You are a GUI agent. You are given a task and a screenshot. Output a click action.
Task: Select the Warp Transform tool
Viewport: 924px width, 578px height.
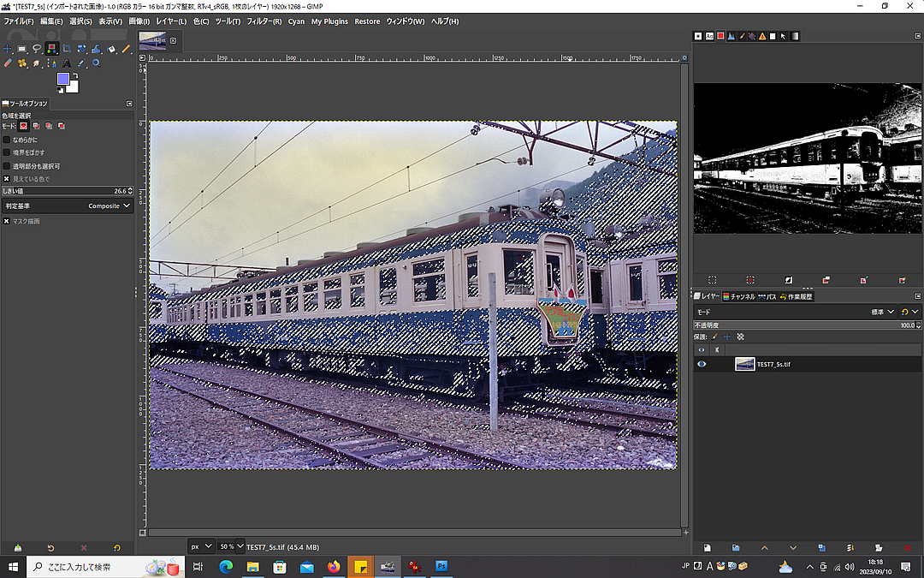(x=96, y=49)
